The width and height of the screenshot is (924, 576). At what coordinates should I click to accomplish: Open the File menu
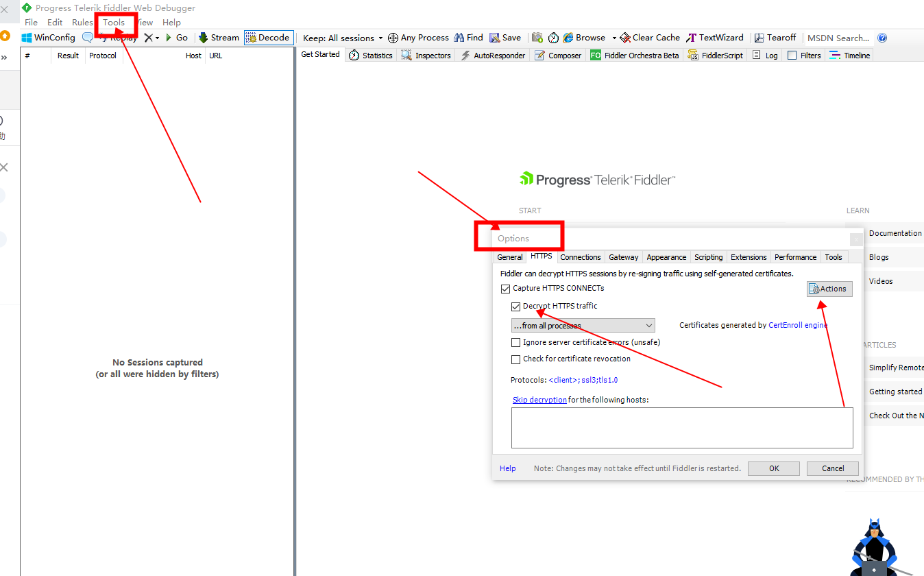pos(32,23)
